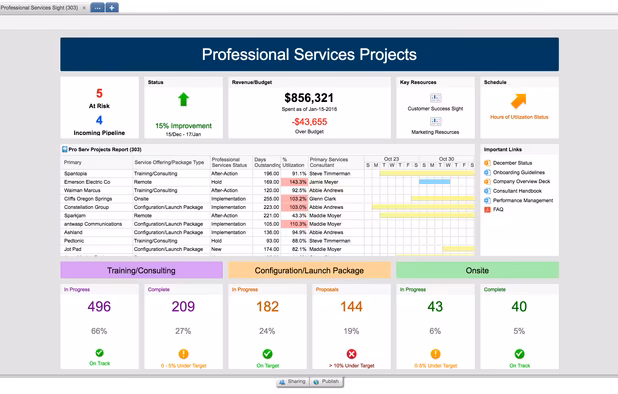Click green check under 40 Complete

click(519, 354)
